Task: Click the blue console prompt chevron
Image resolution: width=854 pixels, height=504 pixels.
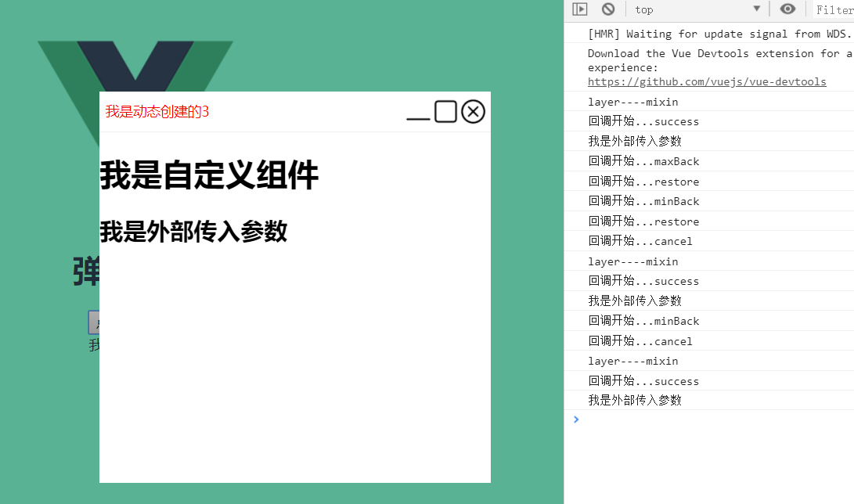Action: coord(576,419)
